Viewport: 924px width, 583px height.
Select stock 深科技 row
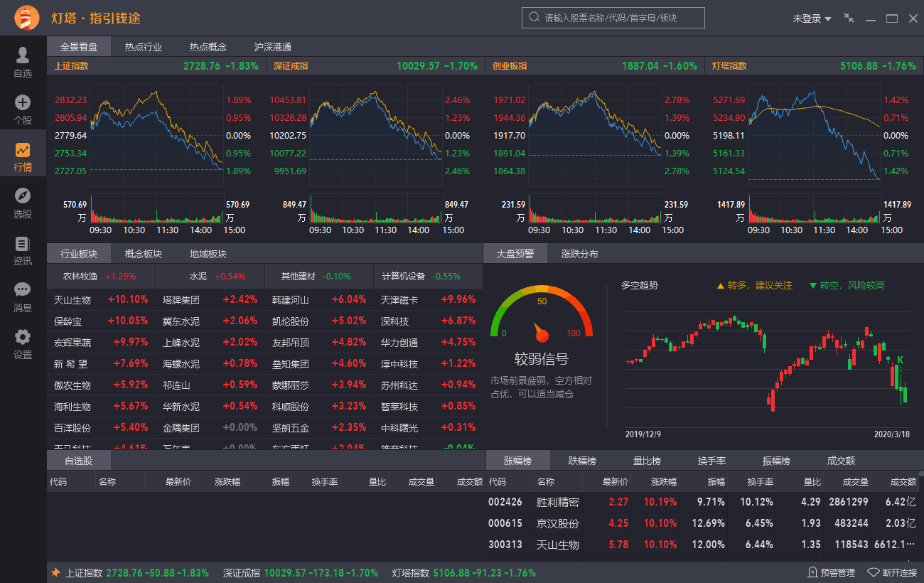click(428, 321)
